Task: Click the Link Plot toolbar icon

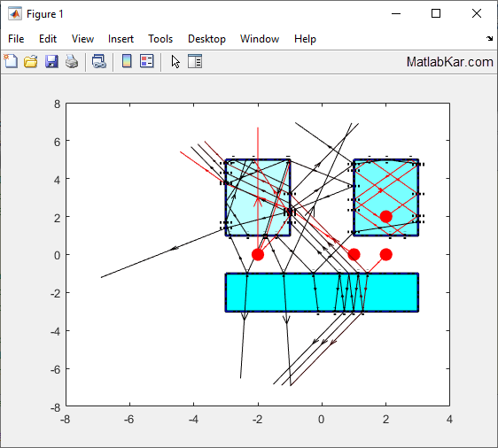Action: click(98, 61)
